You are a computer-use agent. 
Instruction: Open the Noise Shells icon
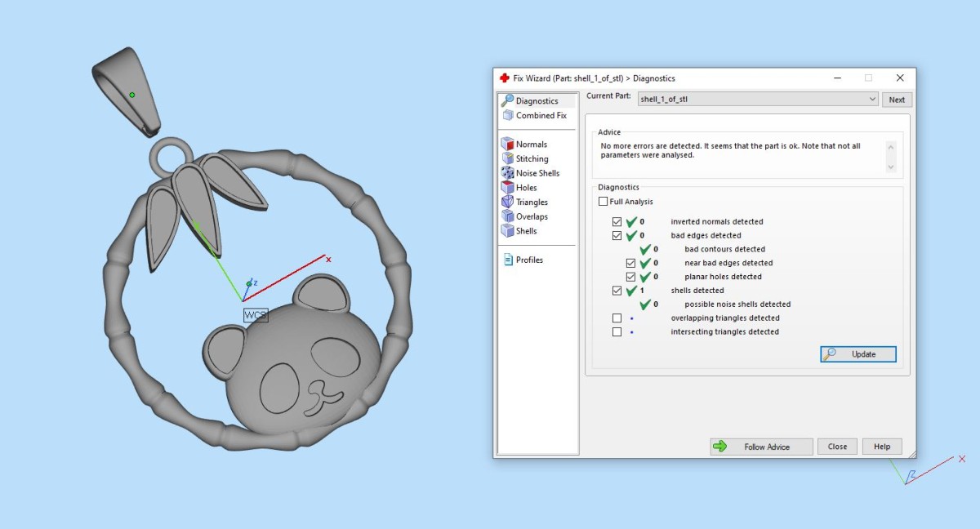pyautogui.click(x=507, y=173)
